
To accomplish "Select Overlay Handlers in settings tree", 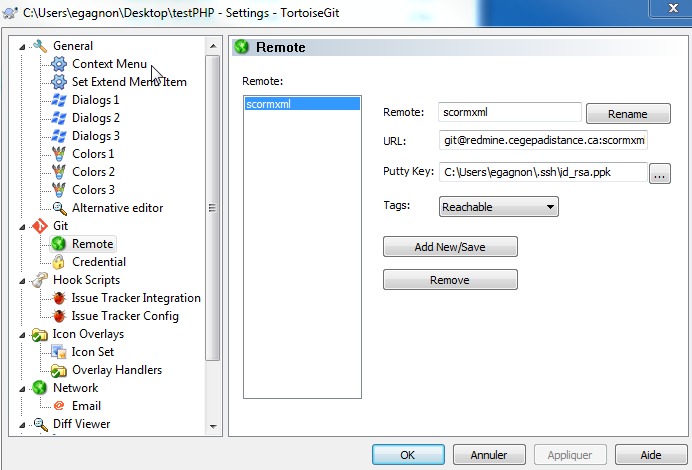I will (116, 370).
